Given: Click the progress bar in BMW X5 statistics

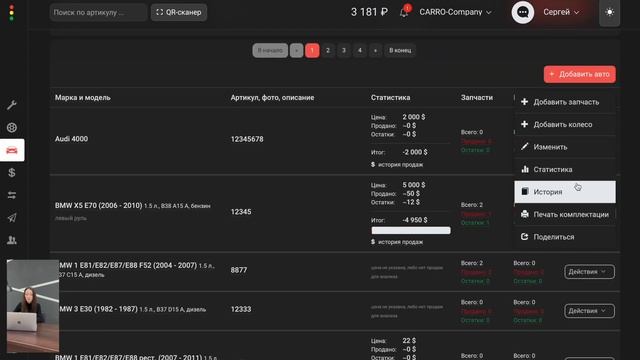Looking at the screenshot, I should pyautogui.click(x=411, y=231).
